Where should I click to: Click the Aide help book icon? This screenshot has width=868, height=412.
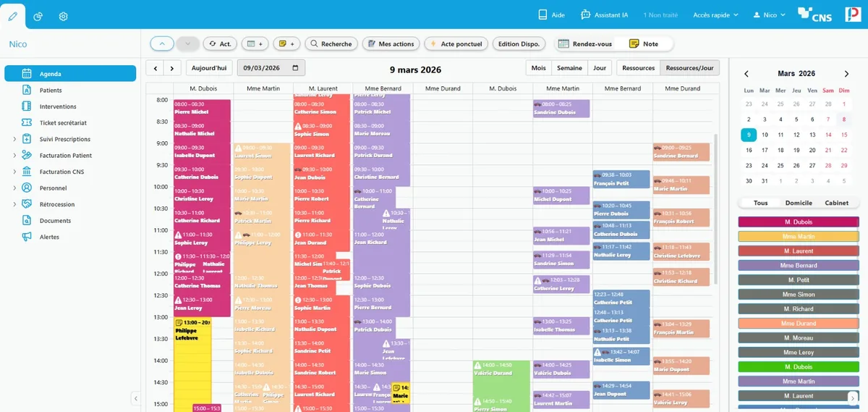coord(542,14)
